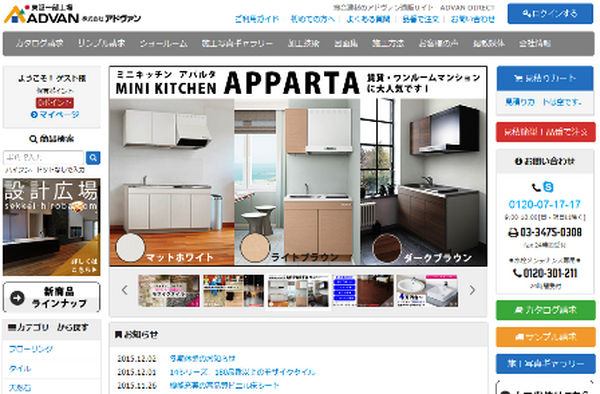The width and height of the screenshot is (600, 394).
Task: Open the ギャラリー item in gray nav bar
Action: pyautogui.click(x=237, y=44)
